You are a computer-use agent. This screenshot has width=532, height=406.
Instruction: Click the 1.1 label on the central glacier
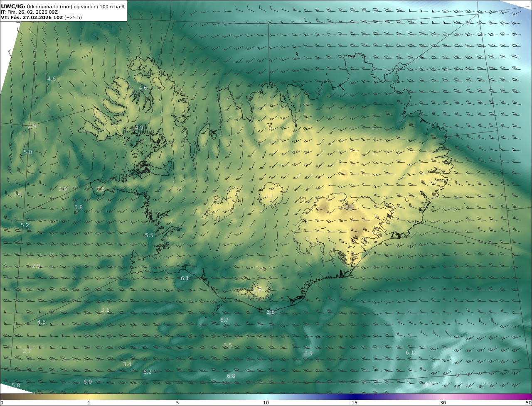269,196
